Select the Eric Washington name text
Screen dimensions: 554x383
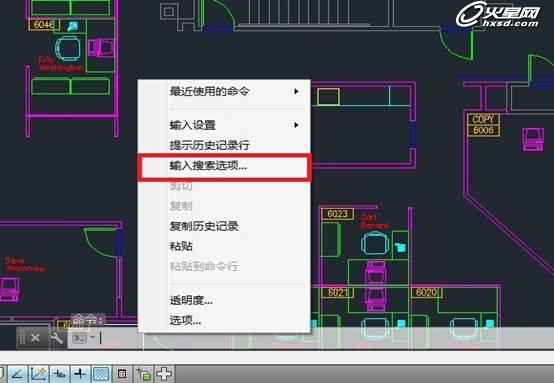(60, 64)
